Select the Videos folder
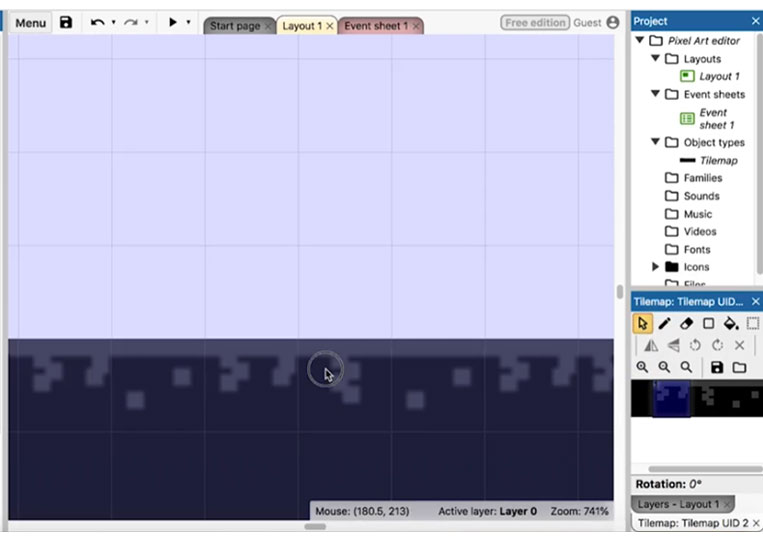The image size is (763, 541). (700, 231)
